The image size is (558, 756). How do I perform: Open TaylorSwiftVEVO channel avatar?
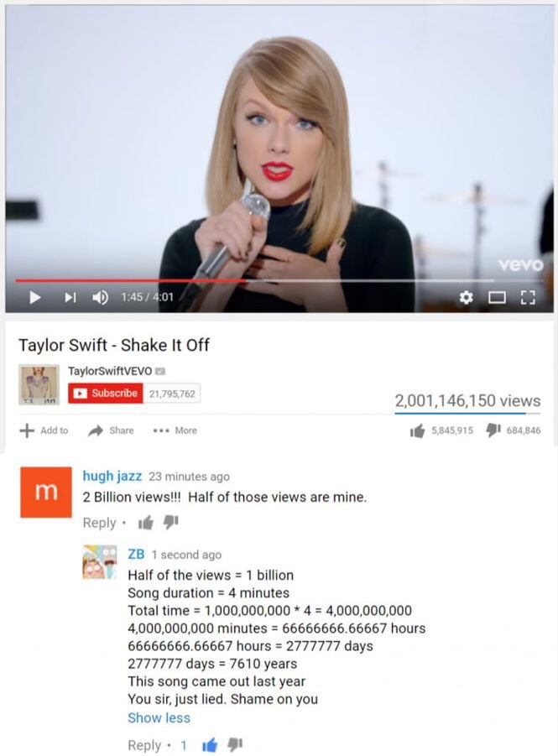coord(39,384)
